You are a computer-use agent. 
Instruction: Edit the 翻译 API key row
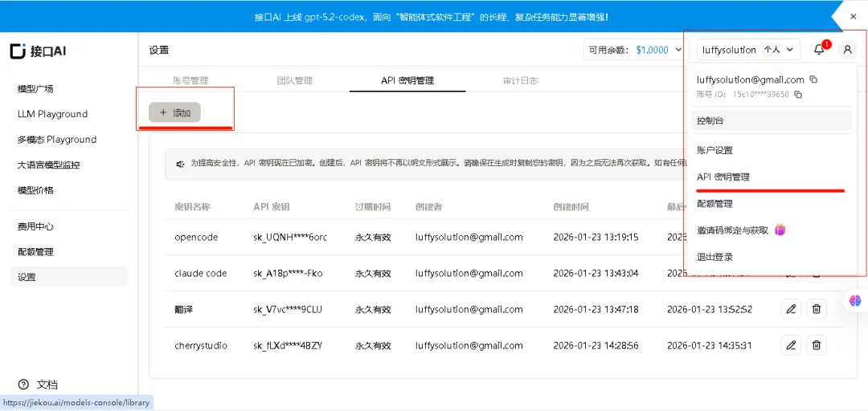click(x=791, y=309)
